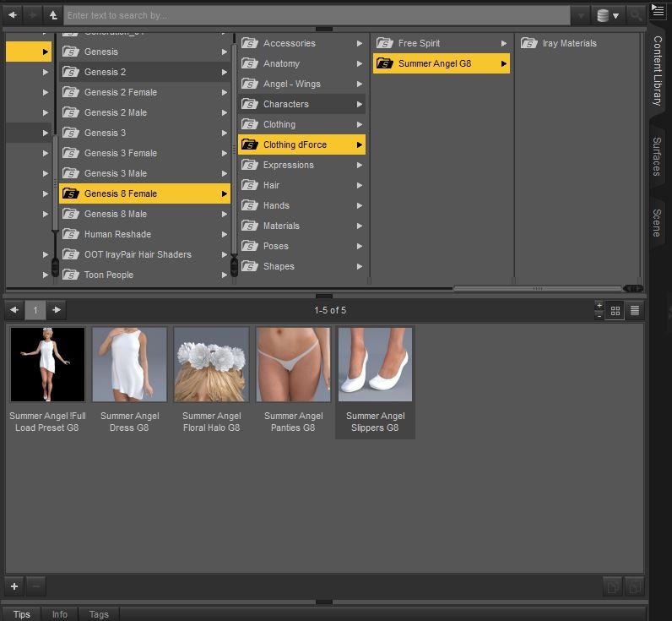
Task: Click the add plus button at bottom
Action: [14, 586]
